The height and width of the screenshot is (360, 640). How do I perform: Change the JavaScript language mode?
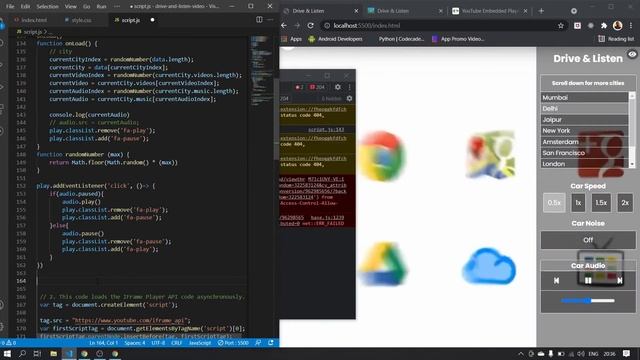click(200, 343)
